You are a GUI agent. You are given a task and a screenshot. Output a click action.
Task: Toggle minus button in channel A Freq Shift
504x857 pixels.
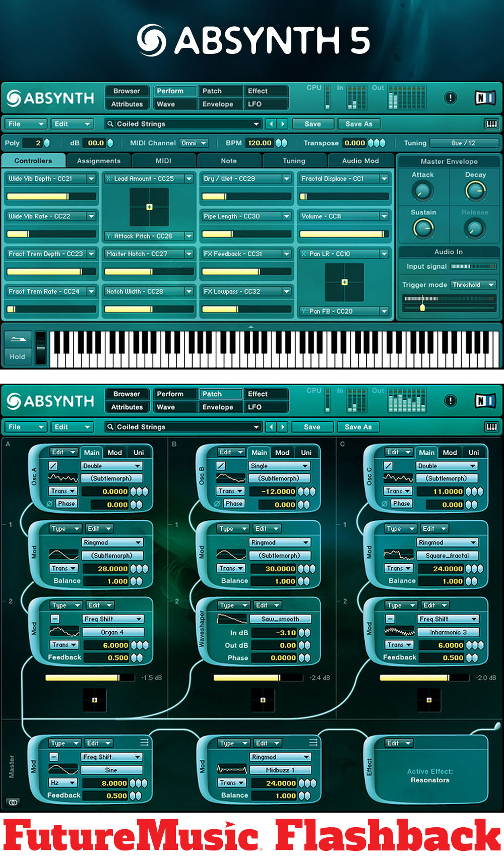coord(55,619)
